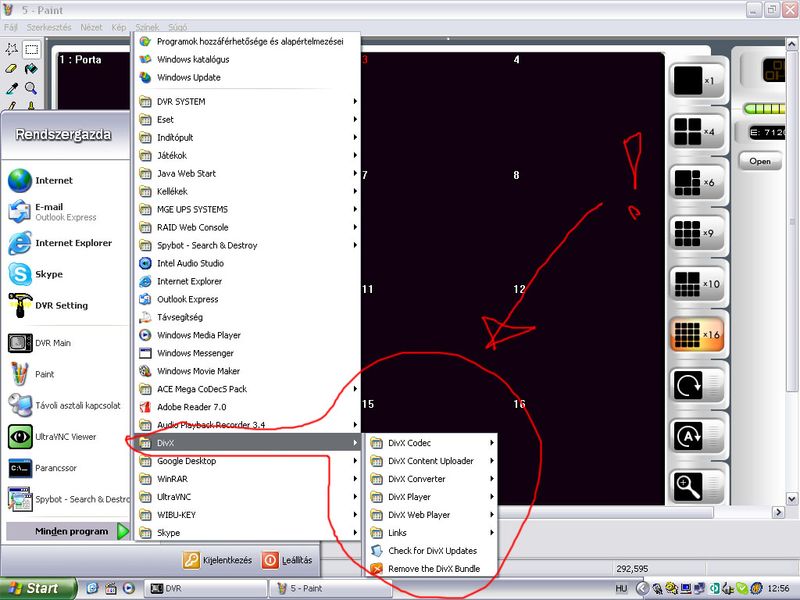Click the HU language indicator in taskbar
The width and height of the screenshot is (800, 600).
(621, 588)
